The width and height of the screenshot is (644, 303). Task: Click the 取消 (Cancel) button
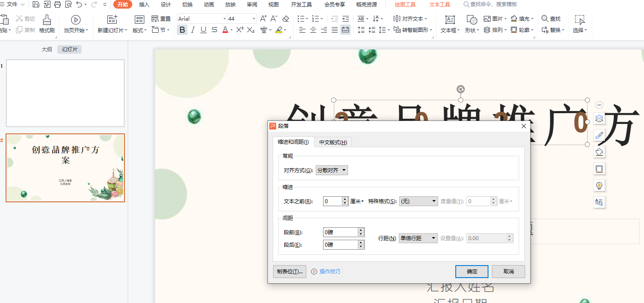508,272
